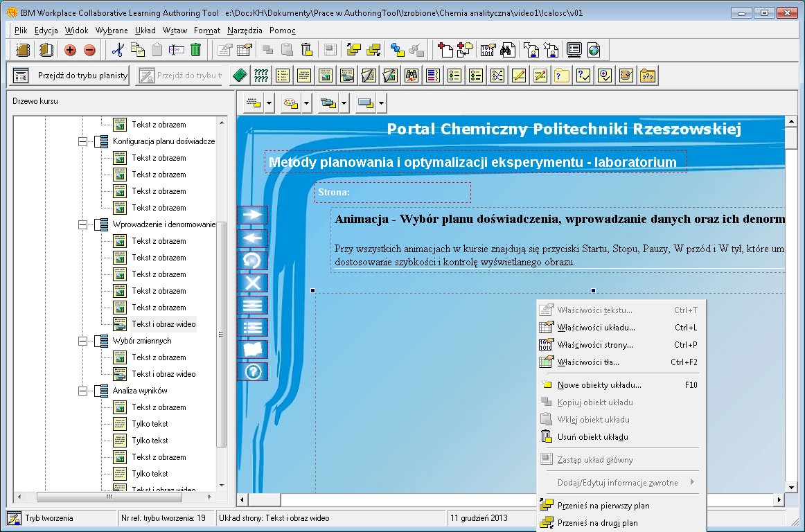Click the new page red-plus icon
The image size is (805, 532).
pyautogui.click(x=445, y=50)
